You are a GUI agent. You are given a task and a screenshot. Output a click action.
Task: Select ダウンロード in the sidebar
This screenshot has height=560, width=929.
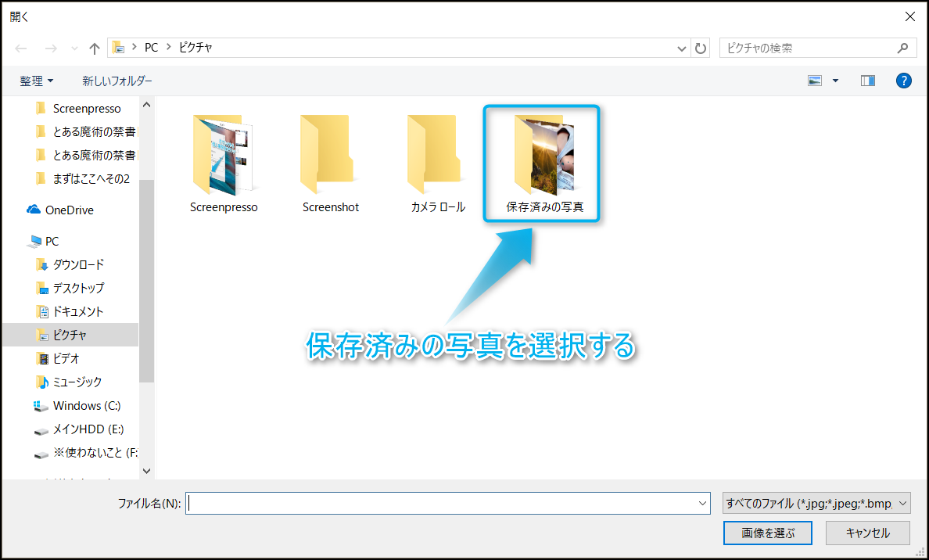(x=78, y=264)
